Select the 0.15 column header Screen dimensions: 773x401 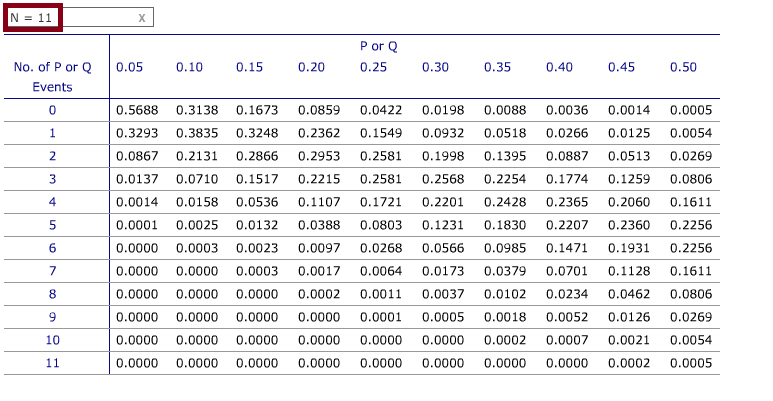(x=249, y=67)
